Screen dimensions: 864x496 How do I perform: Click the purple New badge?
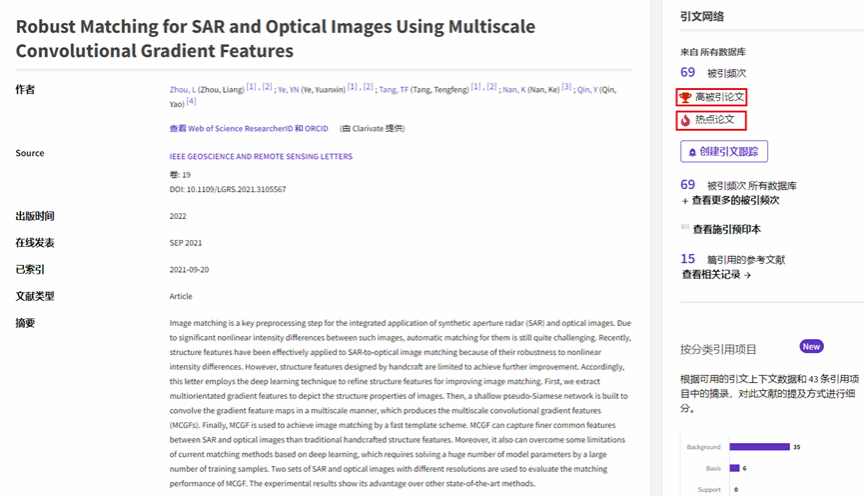point(811,346)
